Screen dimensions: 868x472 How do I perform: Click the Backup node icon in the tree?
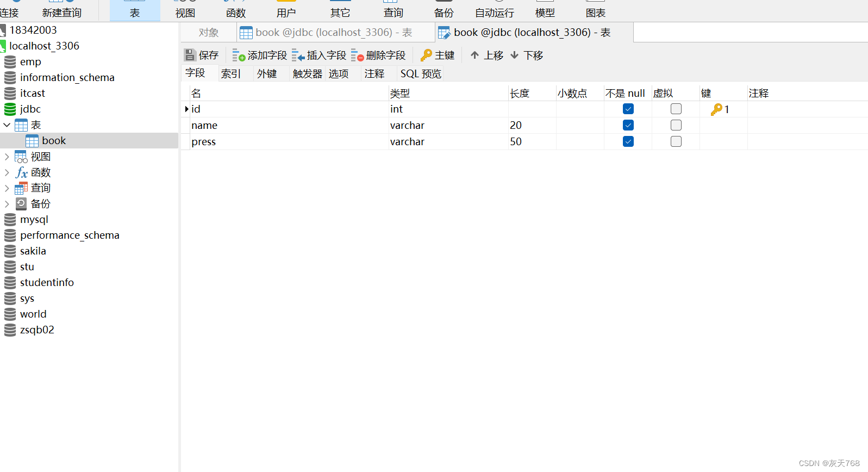click(21, 204)
